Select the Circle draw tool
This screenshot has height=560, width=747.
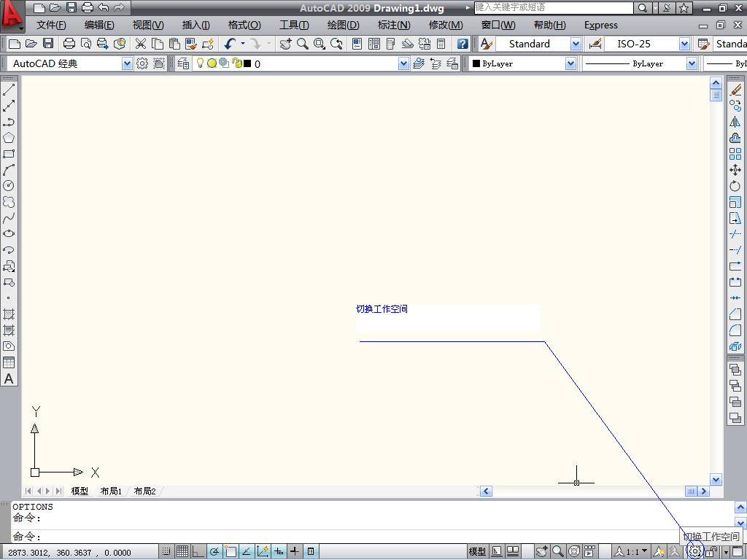[9, 186]
